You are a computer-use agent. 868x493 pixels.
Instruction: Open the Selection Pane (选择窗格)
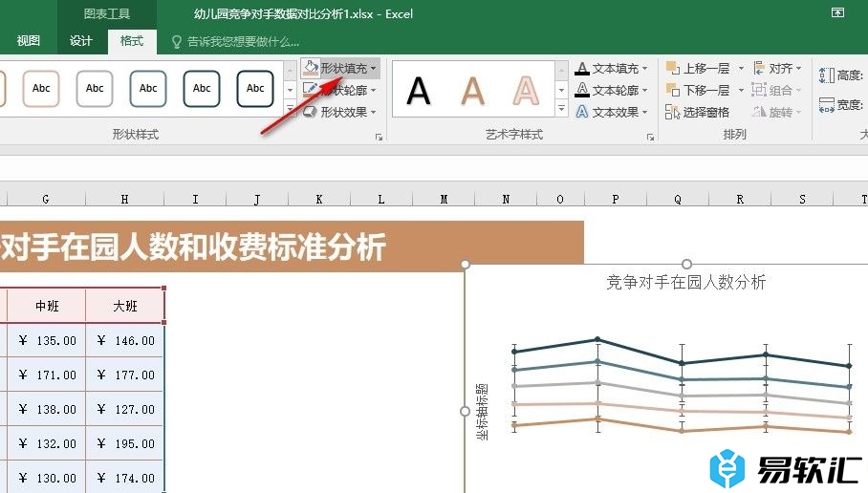click(697, 113)
